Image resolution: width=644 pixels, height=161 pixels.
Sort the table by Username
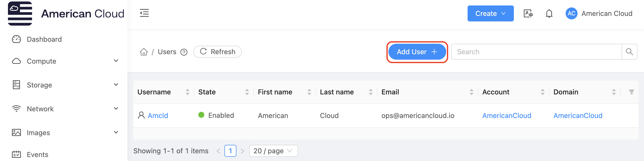pyautogui.click(x=187, y=92)
